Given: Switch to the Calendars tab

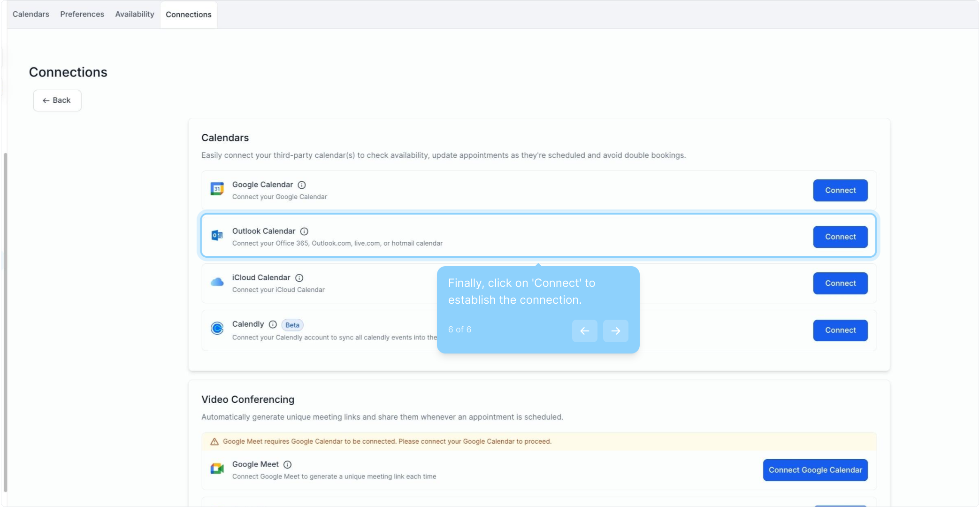Looking at the screenshot, I should pyautogui.click(x=31, y=14).
